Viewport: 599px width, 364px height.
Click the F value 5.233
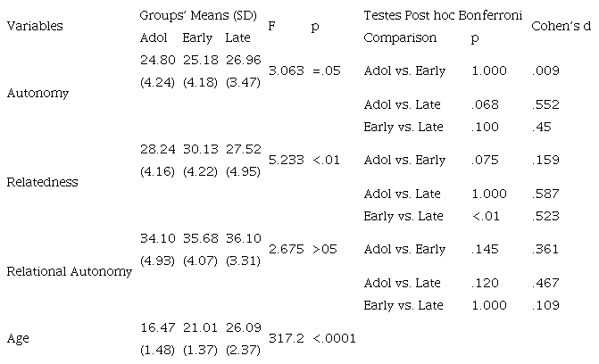[x=286, y=160]
